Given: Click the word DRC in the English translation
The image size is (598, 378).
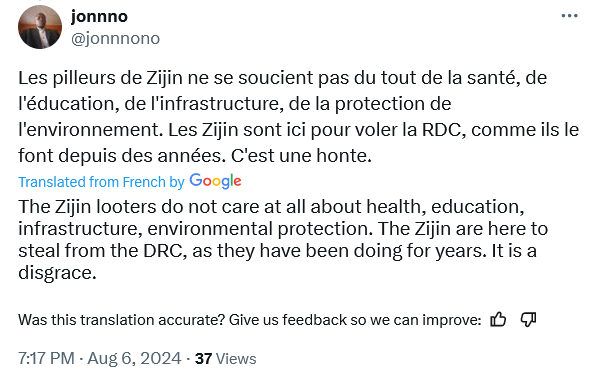Looking at the screenshot, I should pos(165,251).
